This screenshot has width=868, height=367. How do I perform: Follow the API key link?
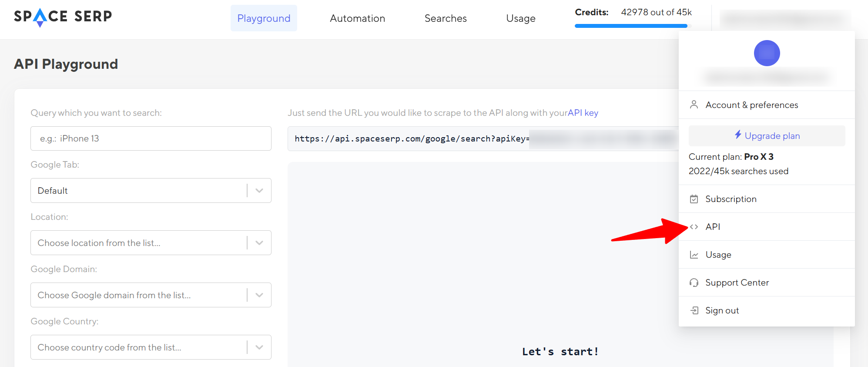(x=583, y=113)
